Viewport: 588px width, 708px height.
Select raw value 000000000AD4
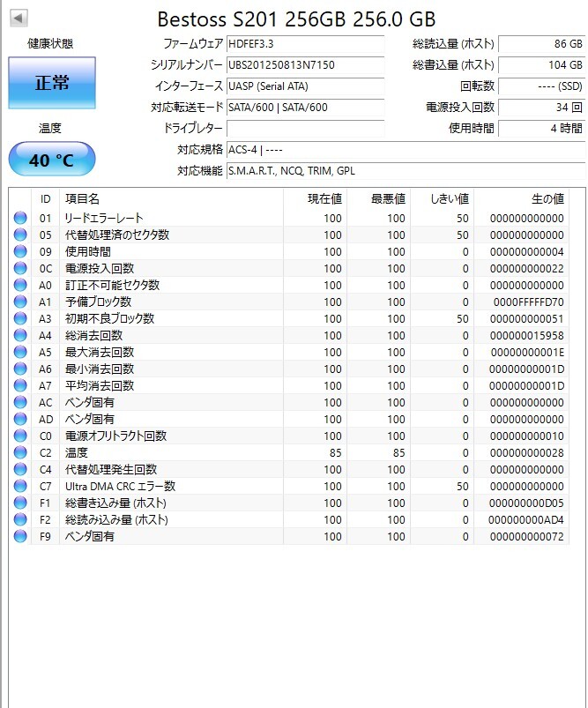[x=526, y=519]
